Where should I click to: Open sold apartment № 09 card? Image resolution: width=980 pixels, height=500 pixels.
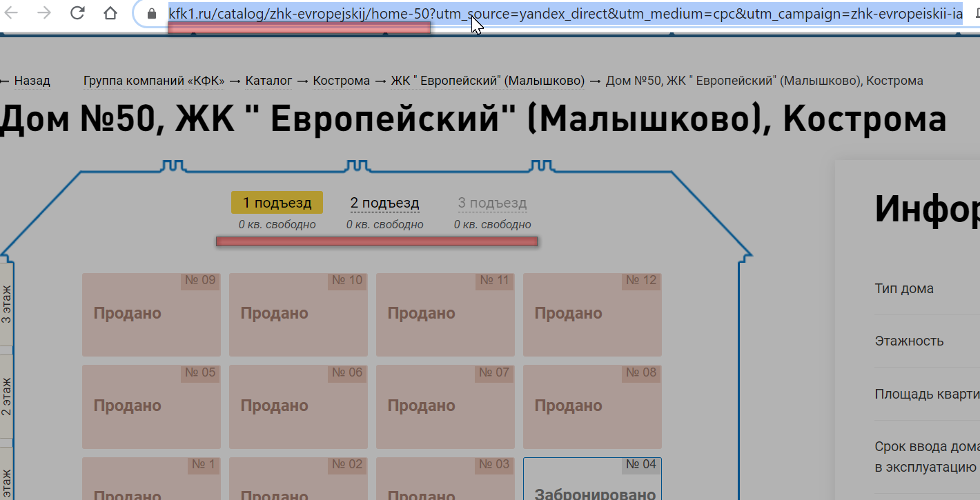point(151,314)
